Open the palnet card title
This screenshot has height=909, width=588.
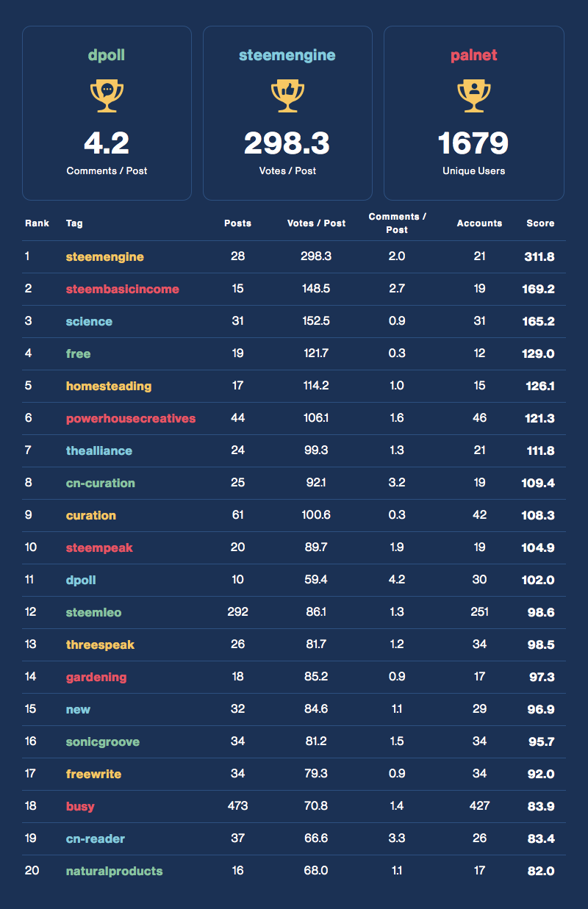click(474, 55)
